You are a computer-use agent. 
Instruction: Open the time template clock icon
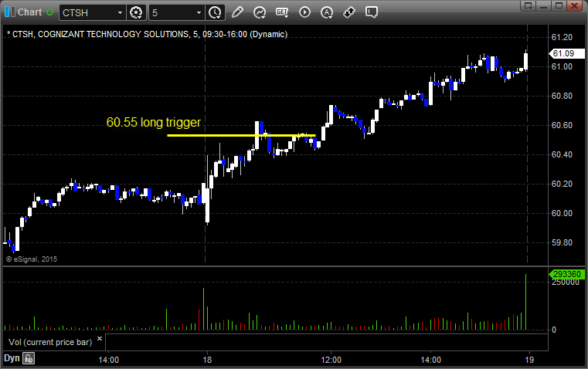point(215,12)
